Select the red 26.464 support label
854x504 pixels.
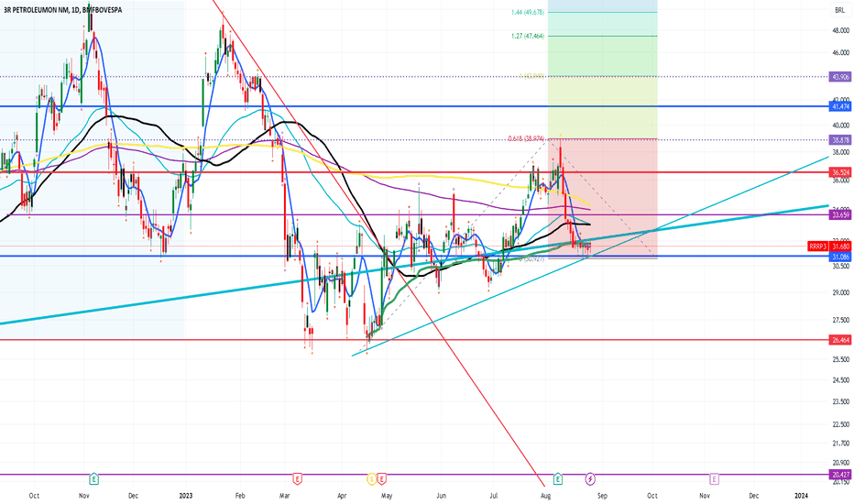point(839,340)
